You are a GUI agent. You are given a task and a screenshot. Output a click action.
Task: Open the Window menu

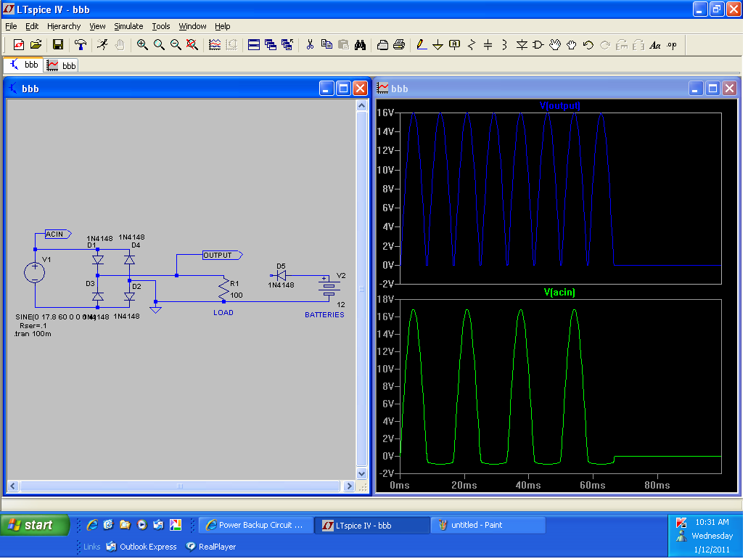(x=192, y=26)
